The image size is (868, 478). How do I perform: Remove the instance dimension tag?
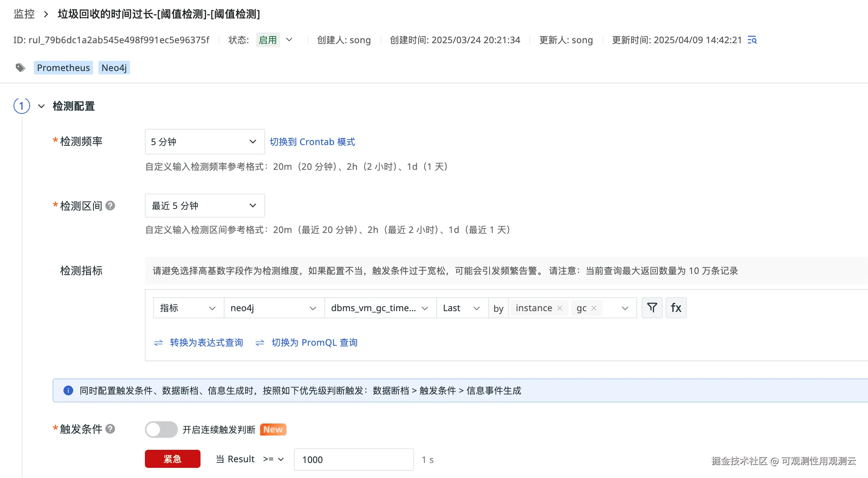point(560,308)
